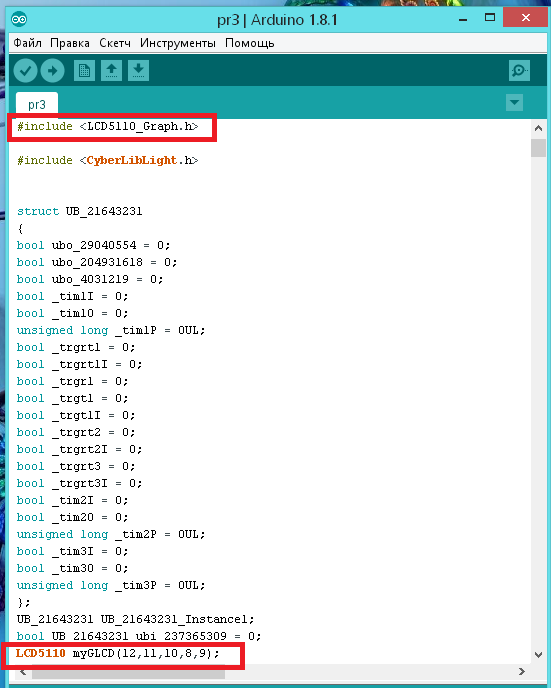Maximize the Arduino window
The image size is (551, 688).
coord(490,18)
